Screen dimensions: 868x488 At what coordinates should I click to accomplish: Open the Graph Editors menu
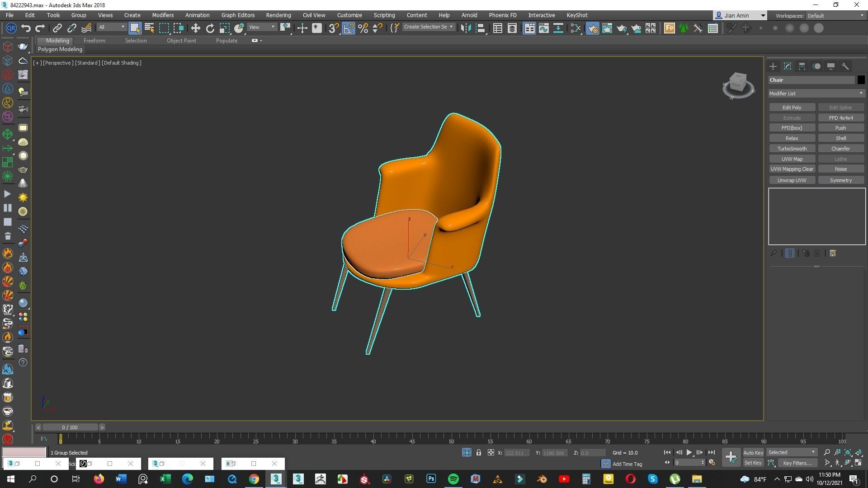[238, 15]
